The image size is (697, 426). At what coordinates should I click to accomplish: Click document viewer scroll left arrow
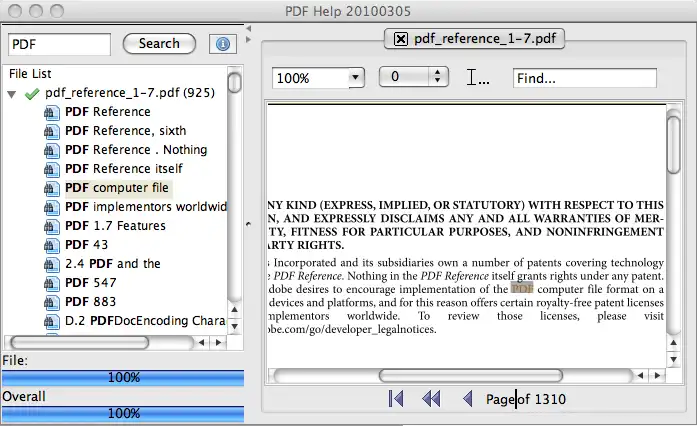(x=641, y=376)
